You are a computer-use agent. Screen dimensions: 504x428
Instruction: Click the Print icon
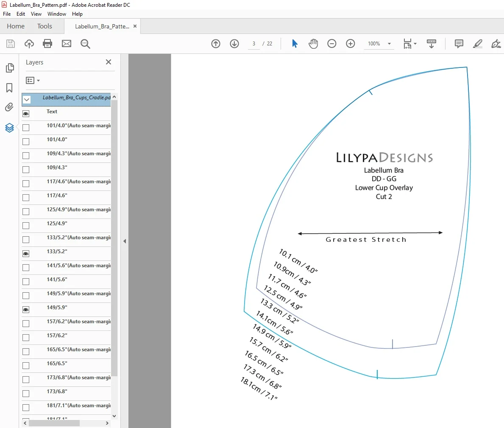pos(47,44)
